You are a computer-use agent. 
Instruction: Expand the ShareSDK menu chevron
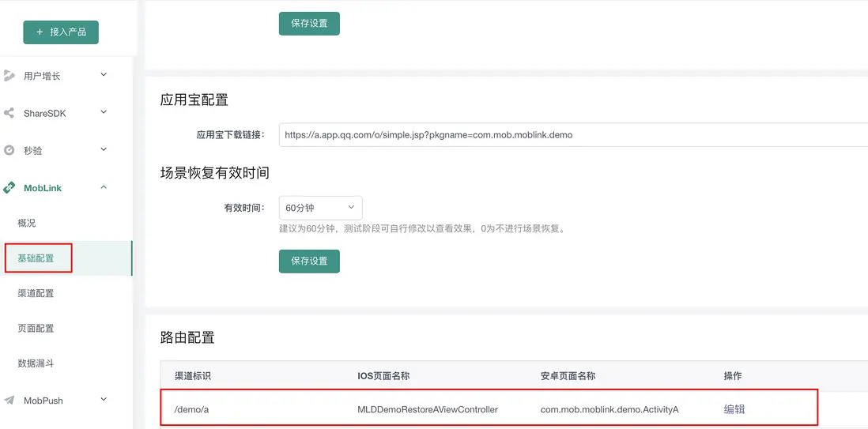[104, 112]
